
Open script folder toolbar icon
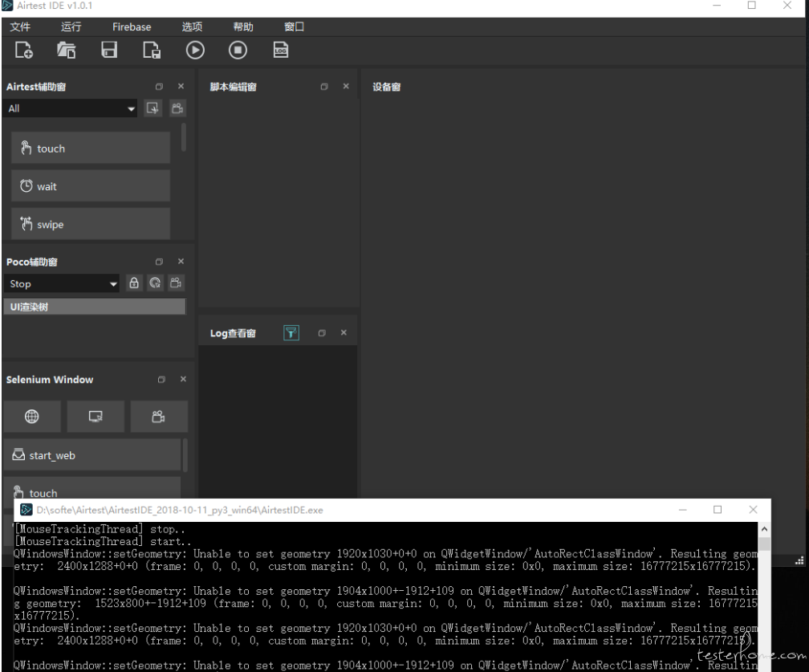click(x=66, y=50)
